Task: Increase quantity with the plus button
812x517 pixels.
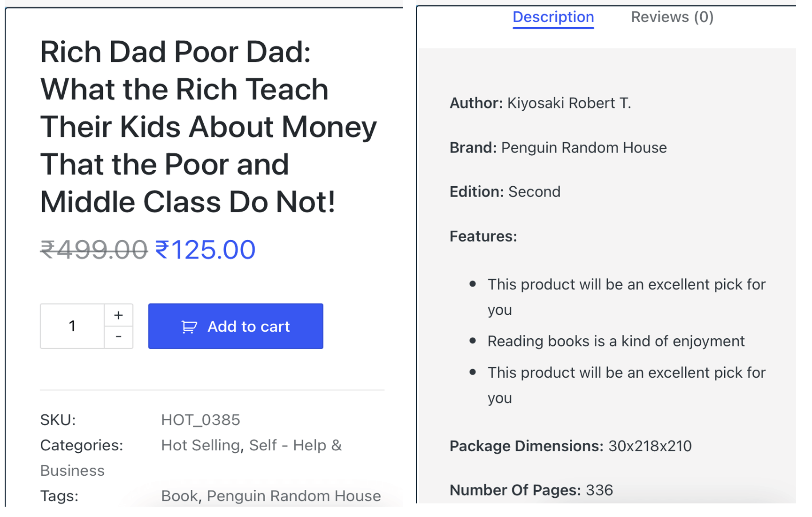Action: coord(118,315)
